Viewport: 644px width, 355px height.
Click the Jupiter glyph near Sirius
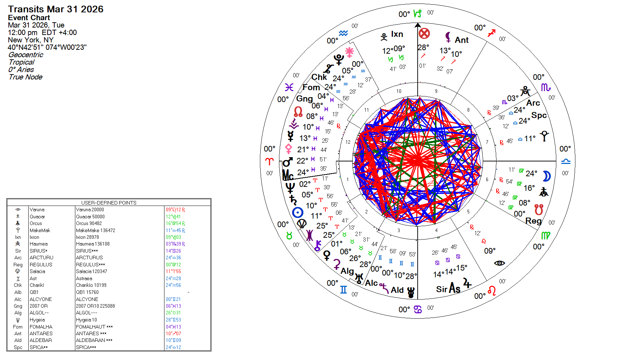tap(468, 283)
